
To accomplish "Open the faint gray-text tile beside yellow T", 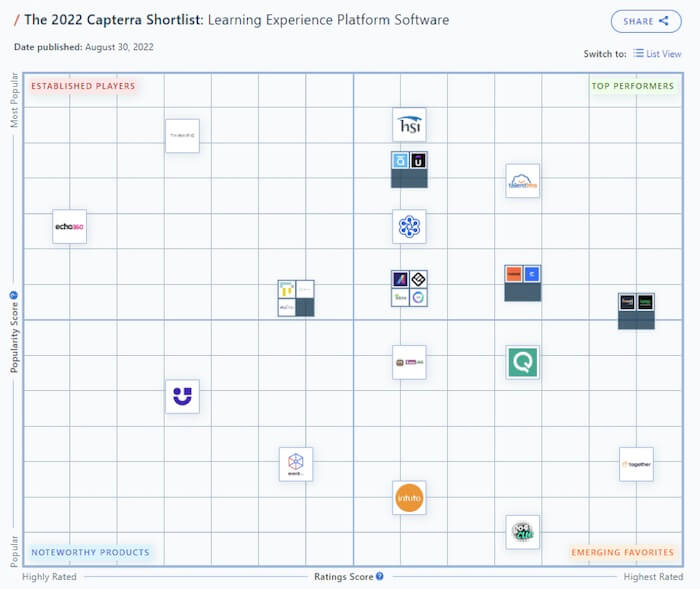I will point(305,289).
